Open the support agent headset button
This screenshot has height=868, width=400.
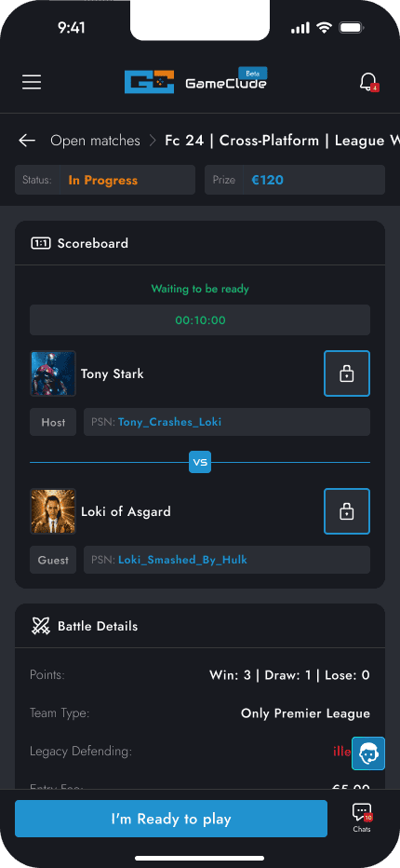click(x=368, y=753)
